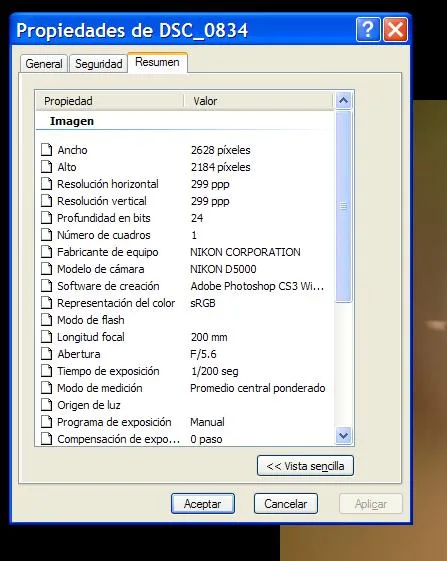
Task: Select the icon beside Modelo de cámara
Action: tap(46, 269)
